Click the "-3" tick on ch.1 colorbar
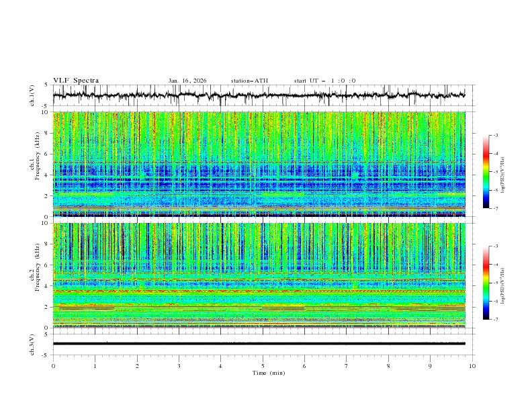 pos(495,135)
